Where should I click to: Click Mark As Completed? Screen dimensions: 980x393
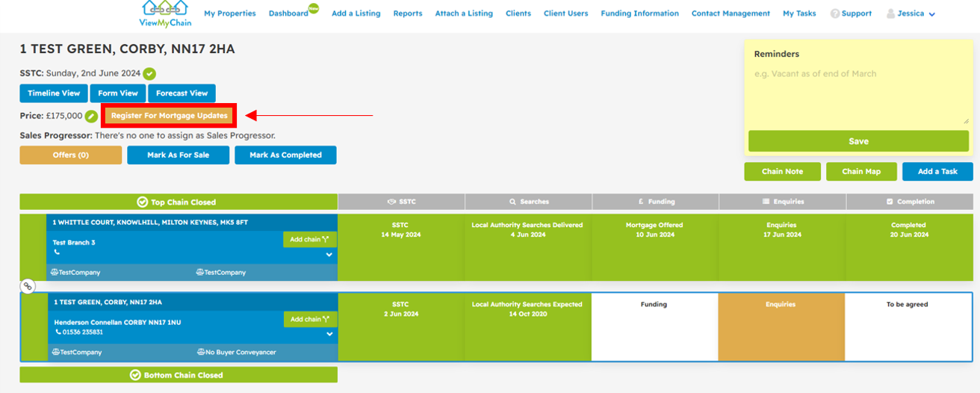(285, 155)
